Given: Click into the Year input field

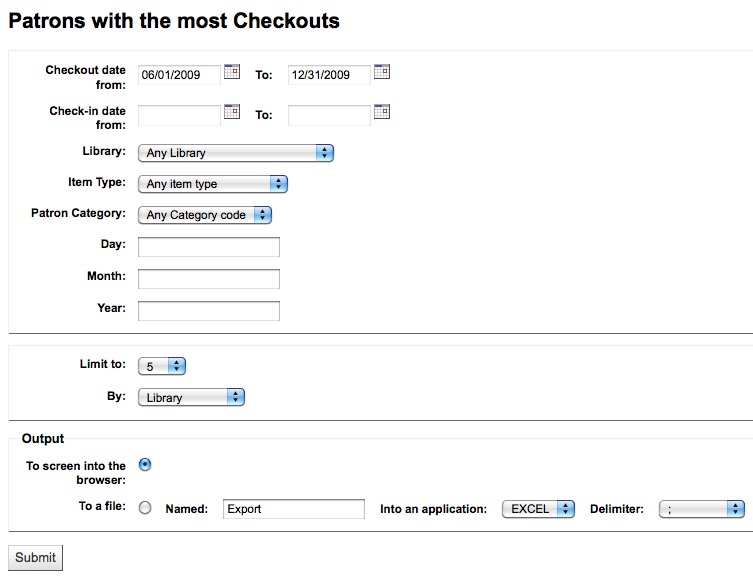Looking at the screenshot, I should 208,311.
